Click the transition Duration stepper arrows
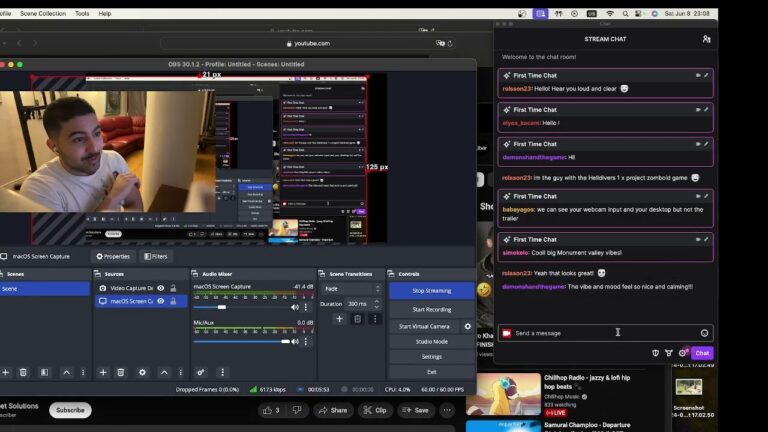The width and height of the screenshot is (768, 432). point(376,303)
